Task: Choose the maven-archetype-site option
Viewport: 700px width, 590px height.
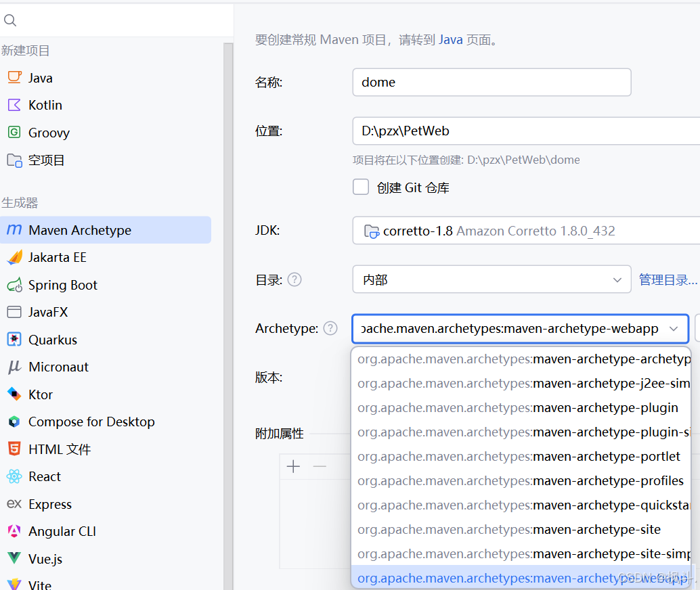Action: [521, 529]
